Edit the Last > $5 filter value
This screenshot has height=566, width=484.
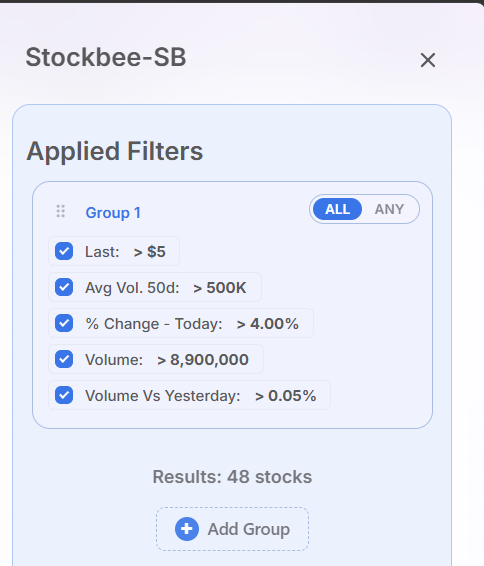[x=149, y=252]
